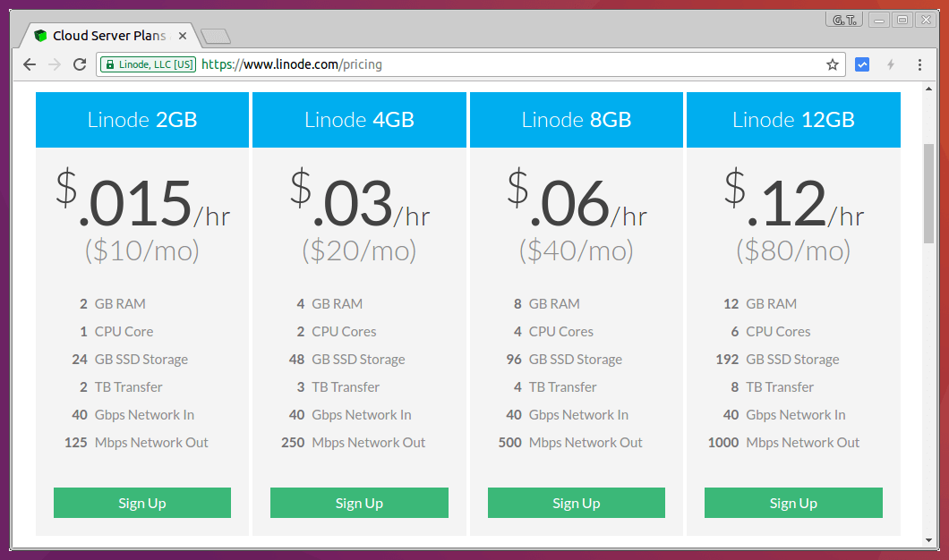Sign Up for the Linode 12GB plan
This screenshot has height=560, width=949.
pos(793,503)
